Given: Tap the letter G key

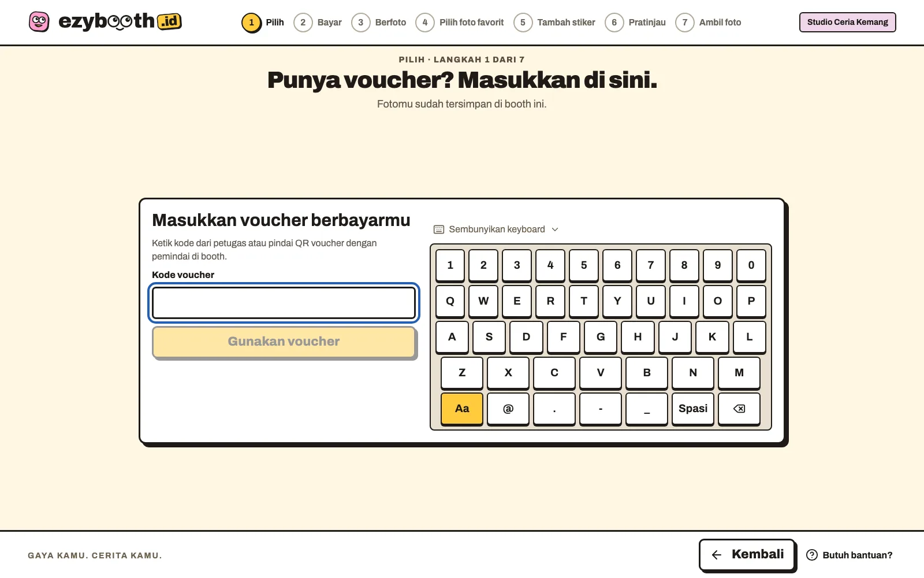Looking at the screenshot, I should 601,337.
